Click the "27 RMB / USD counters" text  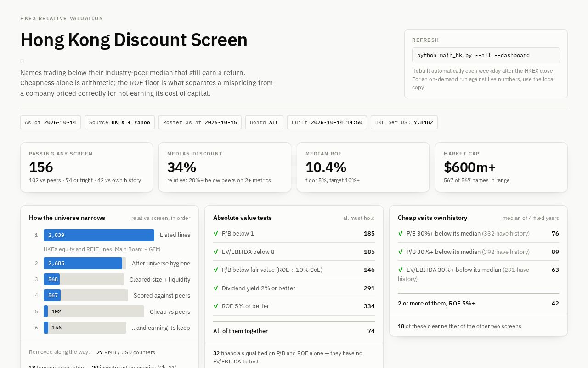tap(126, 352)
